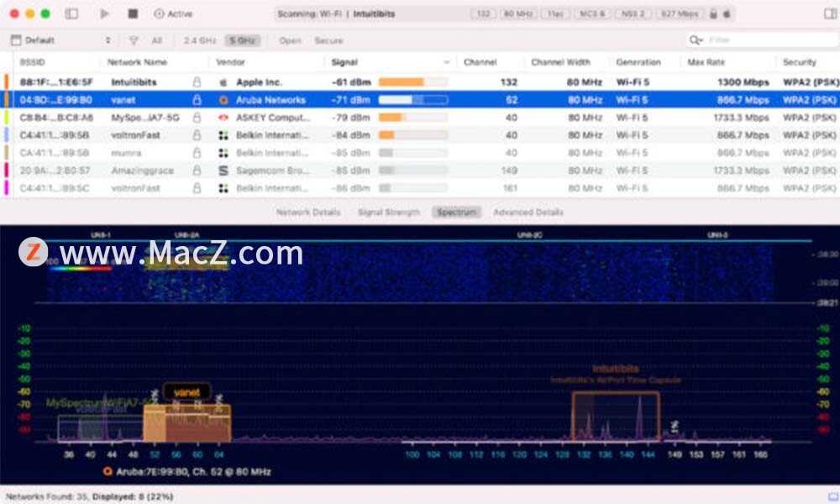Click the Aruba Networks vendor icon in the vanet row
Viewport: 840px width, 504px height.
(x=223, y=100)
